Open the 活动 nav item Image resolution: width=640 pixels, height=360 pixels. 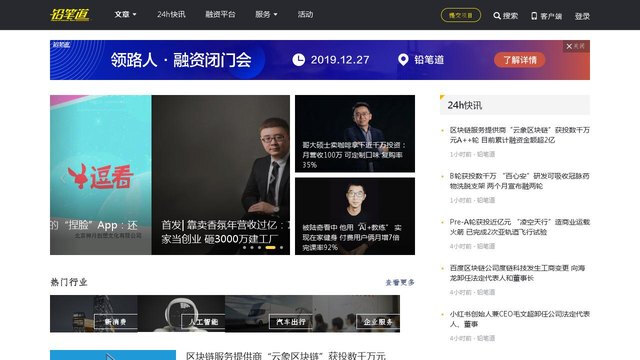click(305, 14)
